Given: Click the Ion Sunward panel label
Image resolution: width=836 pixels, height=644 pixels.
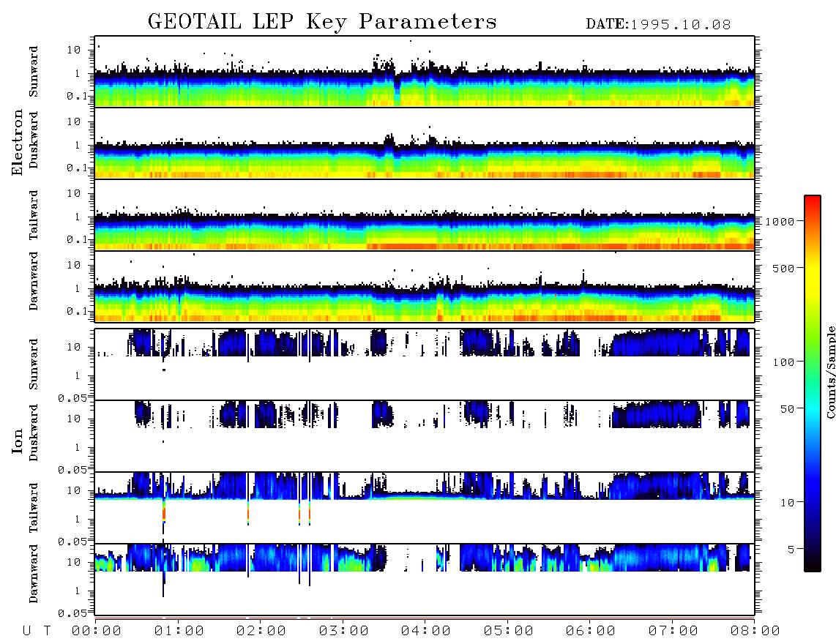Looking at the screenshot, I should (x=34, y=364).
